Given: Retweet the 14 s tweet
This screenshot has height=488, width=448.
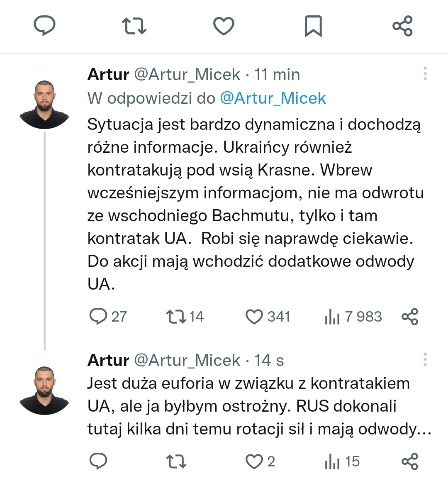Looking at the screenshot, I should 175,461.
